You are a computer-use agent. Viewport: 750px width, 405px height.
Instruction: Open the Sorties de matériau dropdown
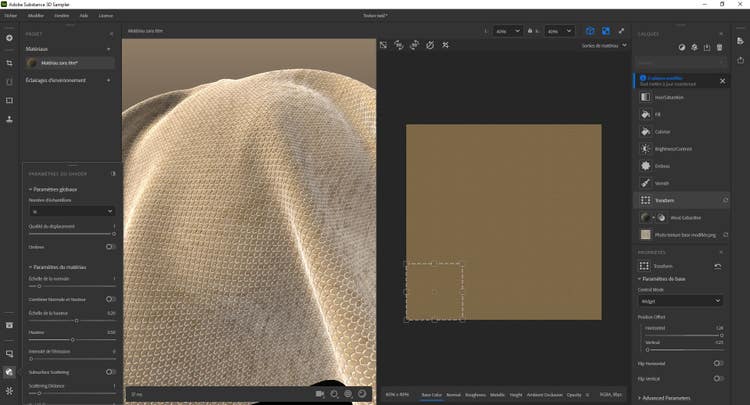click(604, 45)
